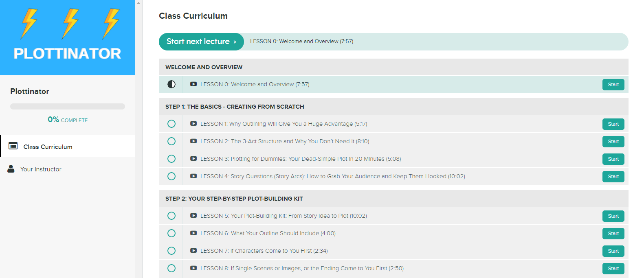Image resolution: width=644 pixels, height=278 pixels.
Task: Open LESSON 3: Plotting for Dummies title link
Action: tap(301, 159)
